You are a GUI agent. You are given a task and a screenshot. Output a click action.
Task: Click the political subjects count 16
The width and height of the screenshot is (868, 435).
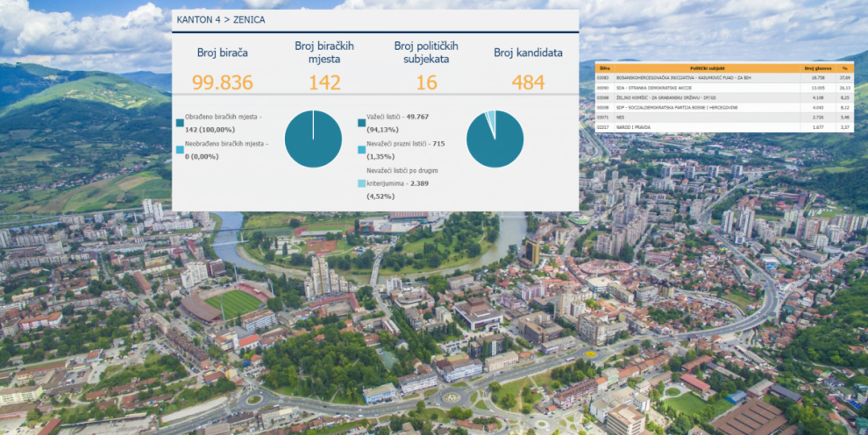point(425,82)
